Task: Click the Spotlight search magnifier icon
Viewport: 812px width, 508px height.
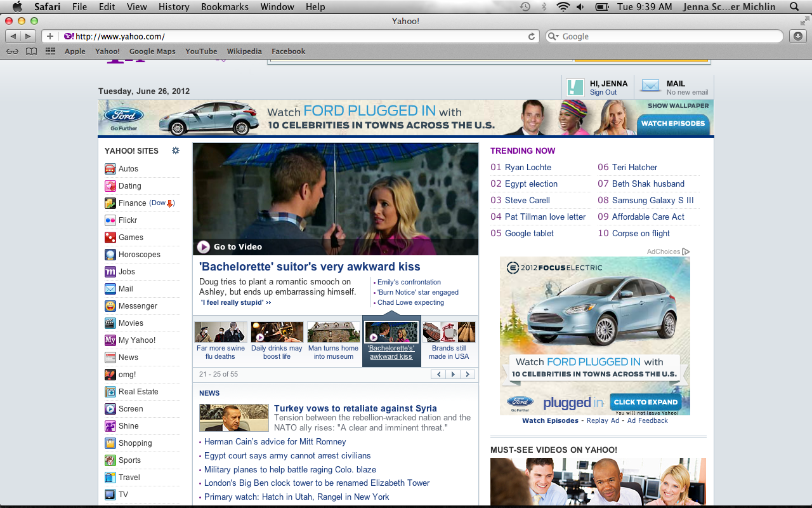Action: [x=794, y=7]
